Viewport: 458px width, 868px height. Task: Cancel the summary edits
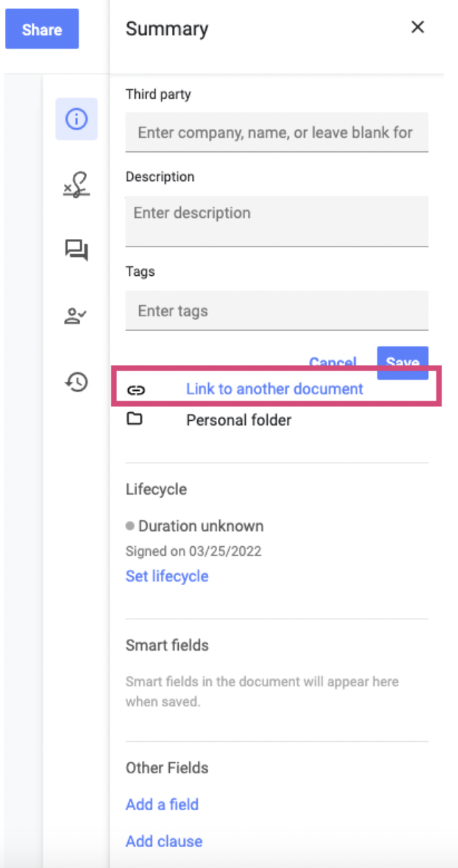[333, 362]
